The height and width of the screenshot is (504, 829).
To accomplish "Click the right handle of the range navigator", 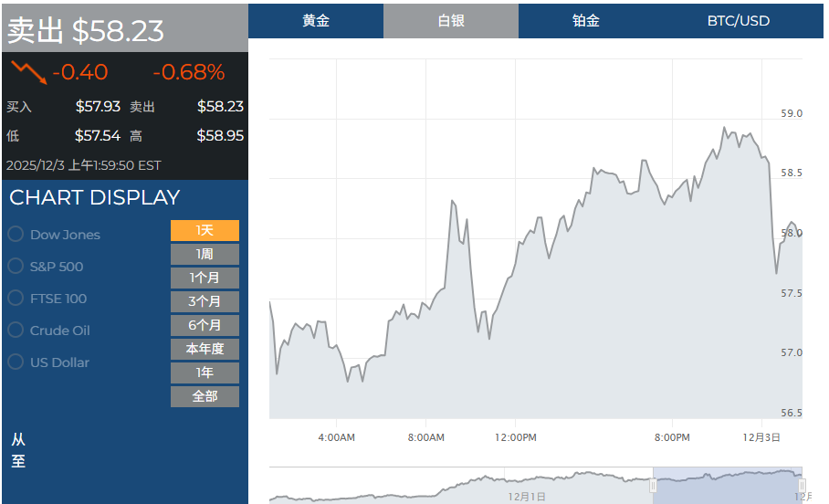I will pyautogui.click(x=802, y=486).
